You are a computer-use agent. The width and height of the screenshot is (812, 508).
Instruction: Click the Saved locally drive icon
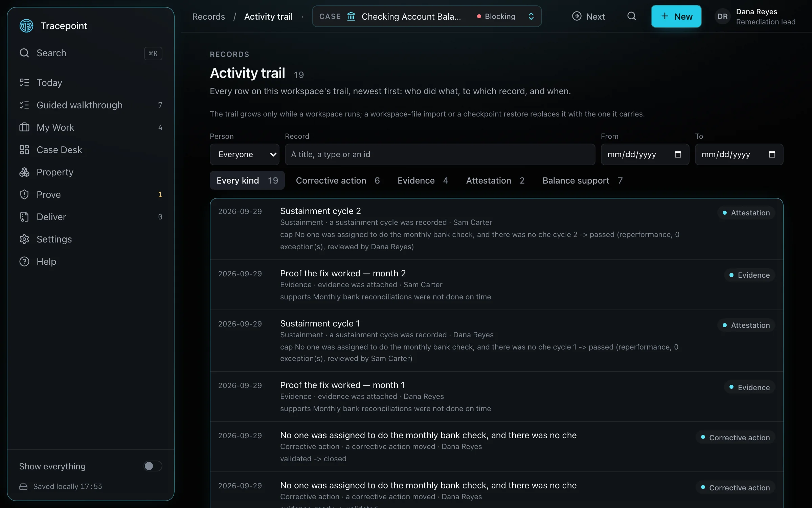(x=23, y=487)
